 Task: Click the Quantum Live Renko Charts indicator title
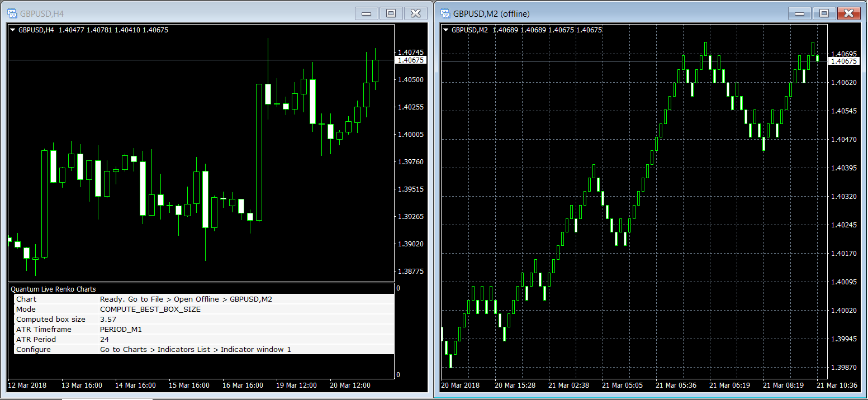point(54,289)
